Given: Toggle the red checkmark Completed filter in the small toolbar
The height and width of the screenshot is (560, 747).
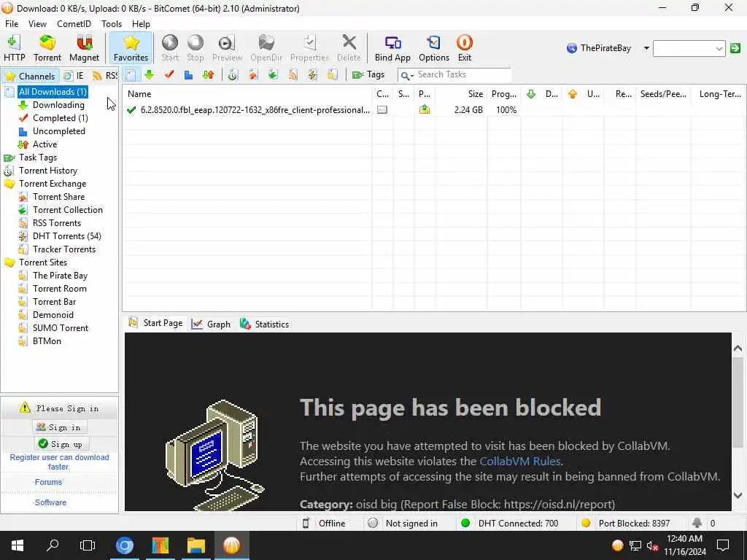Looking at the screenshot, I should coord(169,75).
